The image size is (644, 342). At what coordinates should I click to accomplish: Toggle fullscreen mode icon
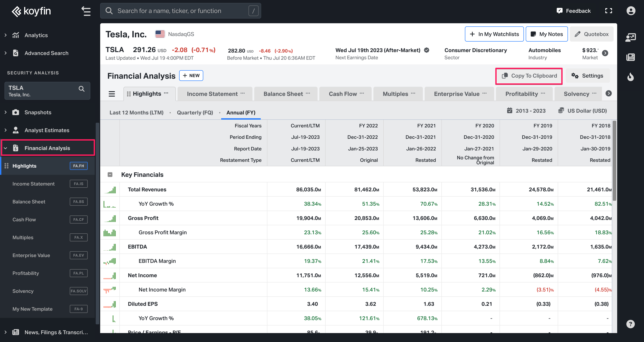click(608, 11)
